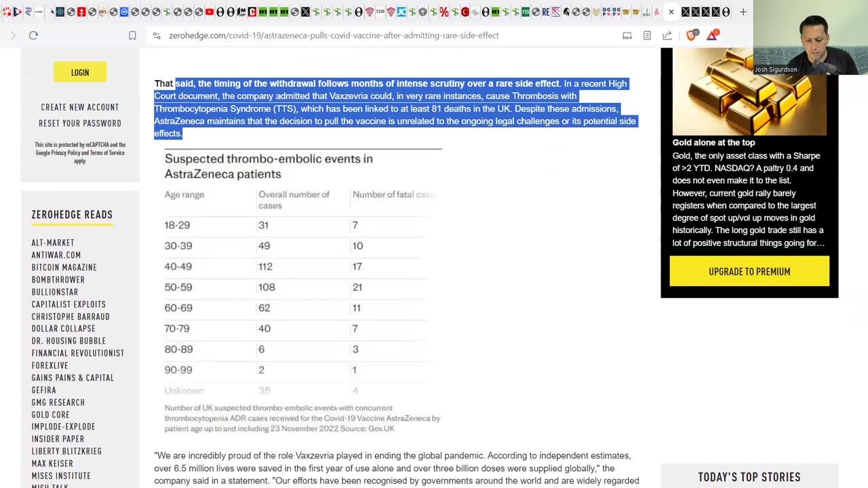Open the 'Gold alone at the top' headline

pos(713,142)
